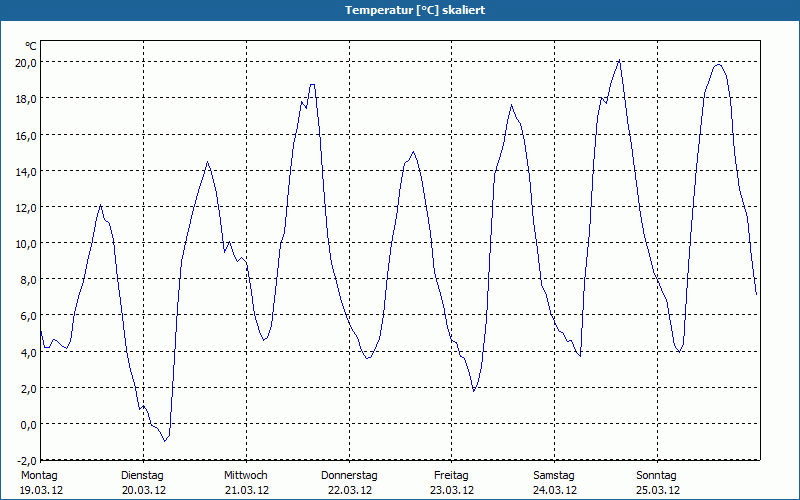Viewport: 800px width, 500px height.
Task: Click the '4,0' y-axis value
Action: point(29,353)
